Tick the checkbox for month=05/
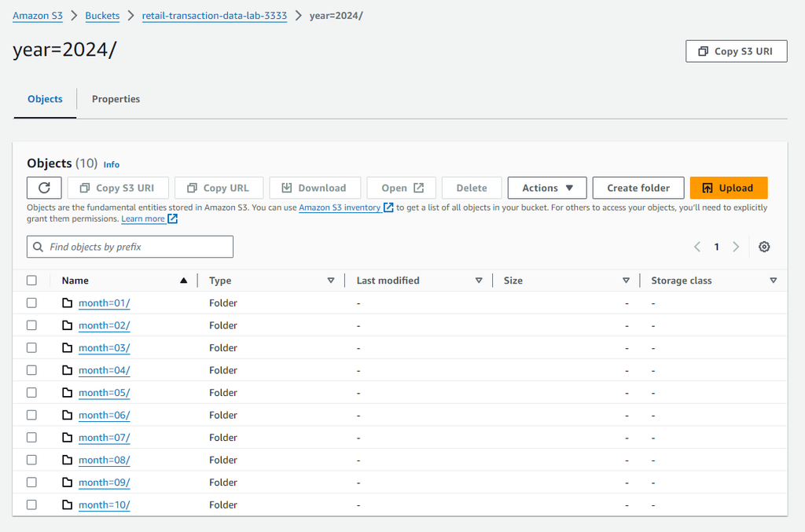Image resolution: width=805 pixels, height=532 pixels. [x=31, y=392]
